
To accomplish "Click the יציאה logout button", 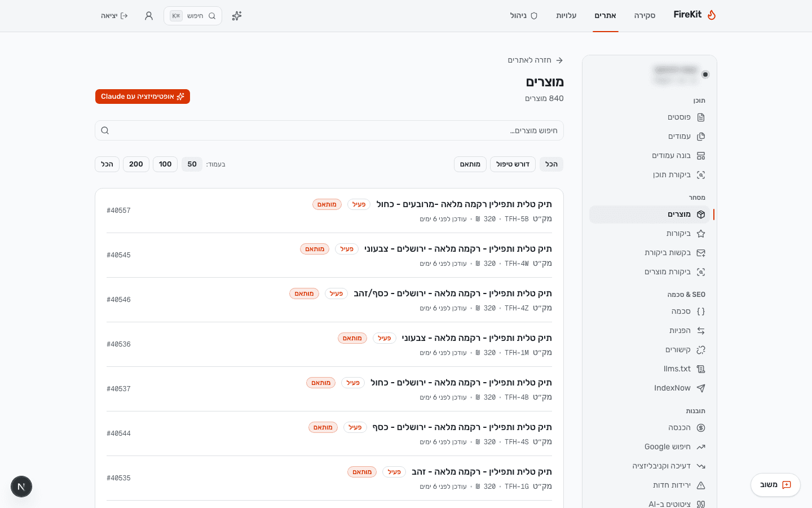I will coord(114,16).
